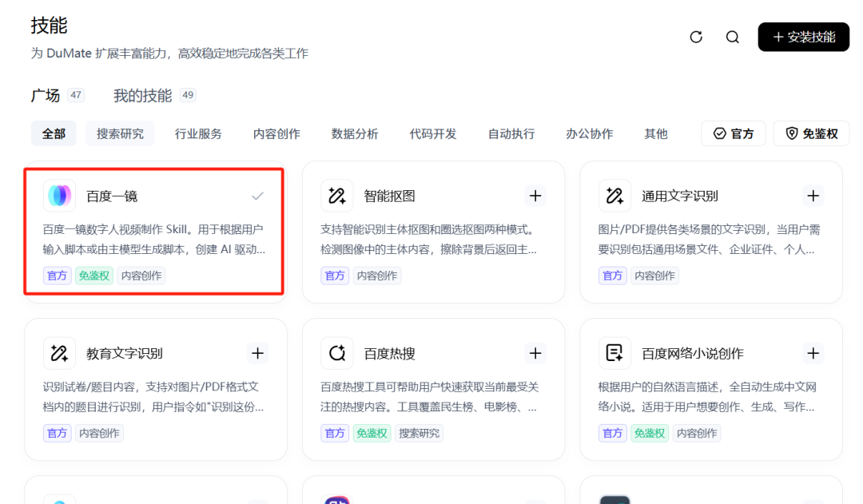Click the 百度网络小说创作 skill icon
863x504 pixels.
point(614,353)
